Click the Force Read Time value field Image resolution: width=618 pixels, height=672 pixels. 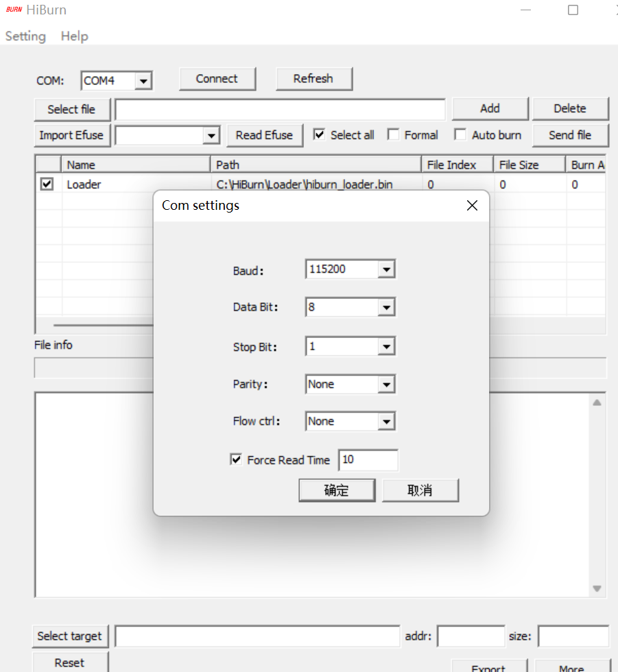click(368, 460)
